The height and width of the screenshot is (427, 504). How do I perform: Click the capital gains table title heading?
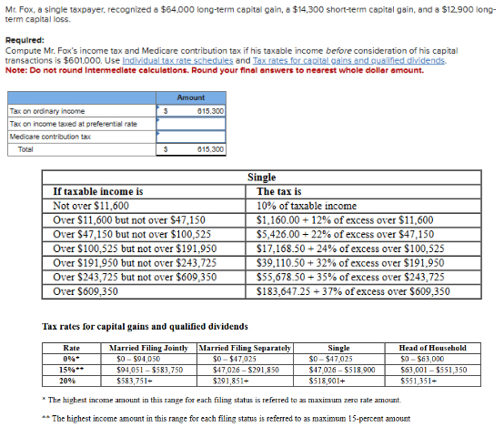145,326
